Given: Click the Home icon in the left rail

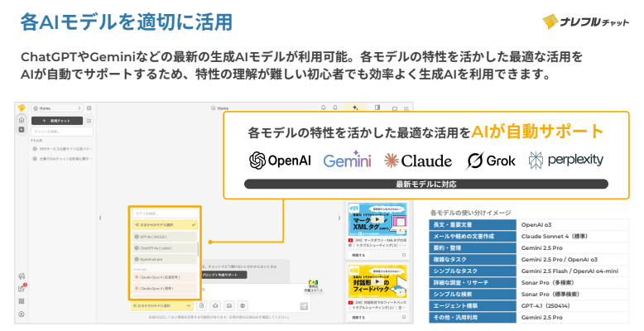Looking at the screenshot, I should pyautogui.click(x=22, y=120).
